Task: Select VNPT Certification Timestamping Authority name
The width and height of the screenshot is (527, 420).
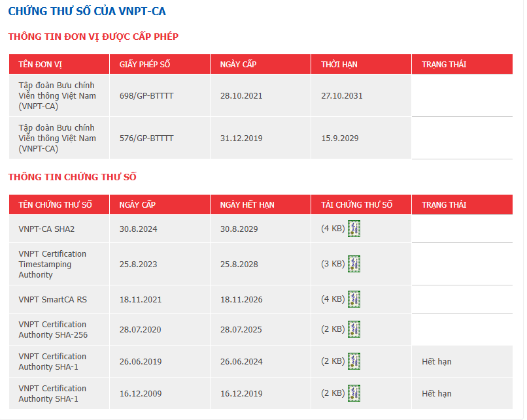Action: click(x=52, y=265)
